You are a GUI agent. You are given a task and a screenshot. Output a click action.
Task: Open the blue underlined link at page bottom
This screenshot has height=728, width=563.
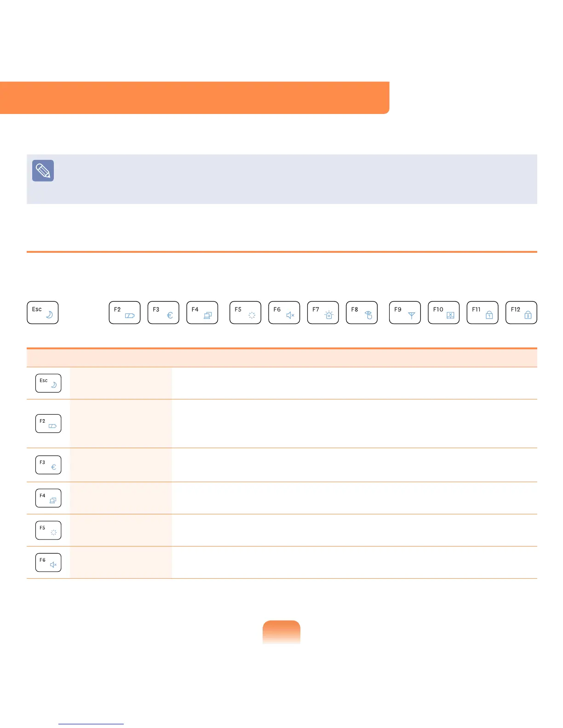coord(91,723)
